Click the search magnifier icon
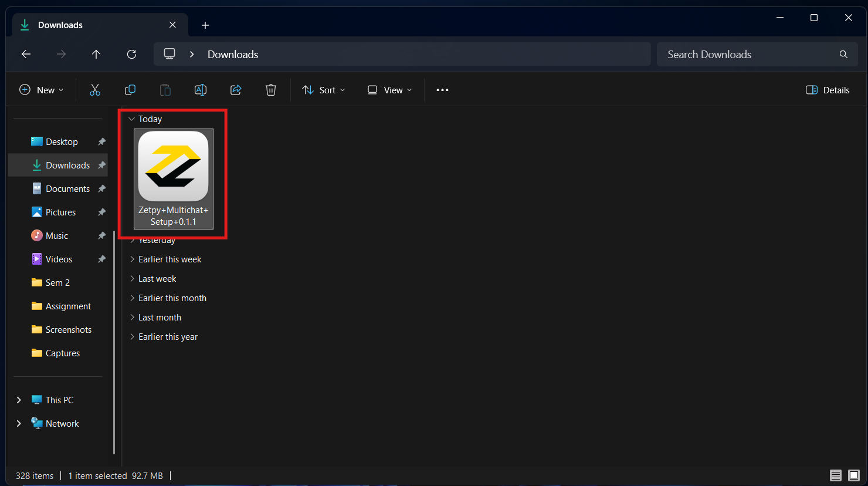868x486 pixels. (843, 54)
